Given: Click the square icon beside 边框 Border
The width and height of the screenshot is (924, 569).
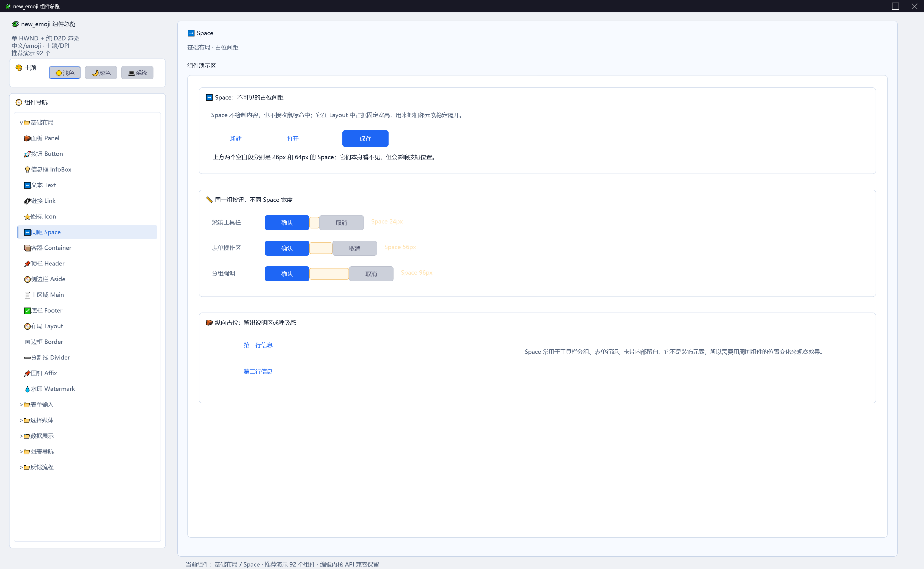Looking at the screenshot, I should [x=27, y=342].
